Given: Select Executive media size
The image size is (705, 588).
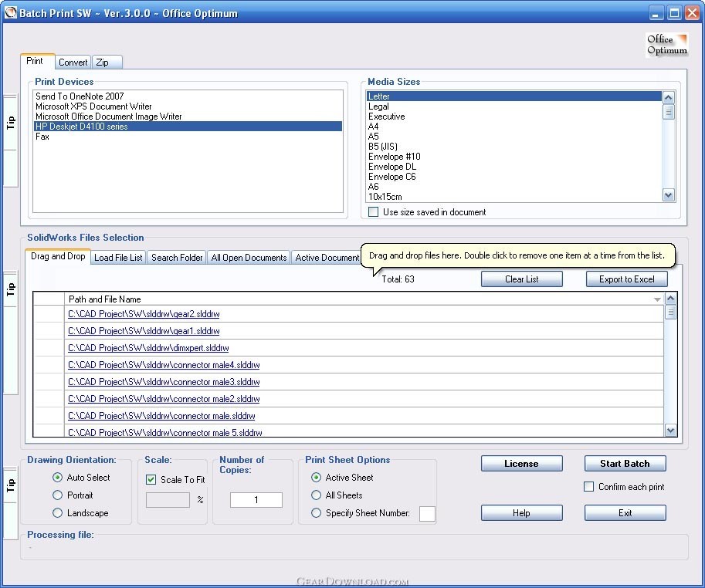Looking at the screenshot, I should click(514, 117).
